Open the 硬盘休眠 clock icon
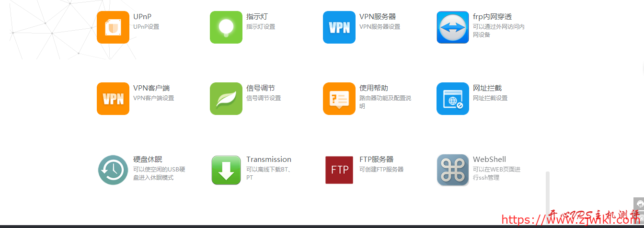The height and width of the screenshot is (228, 644). [x=113, y=170]
